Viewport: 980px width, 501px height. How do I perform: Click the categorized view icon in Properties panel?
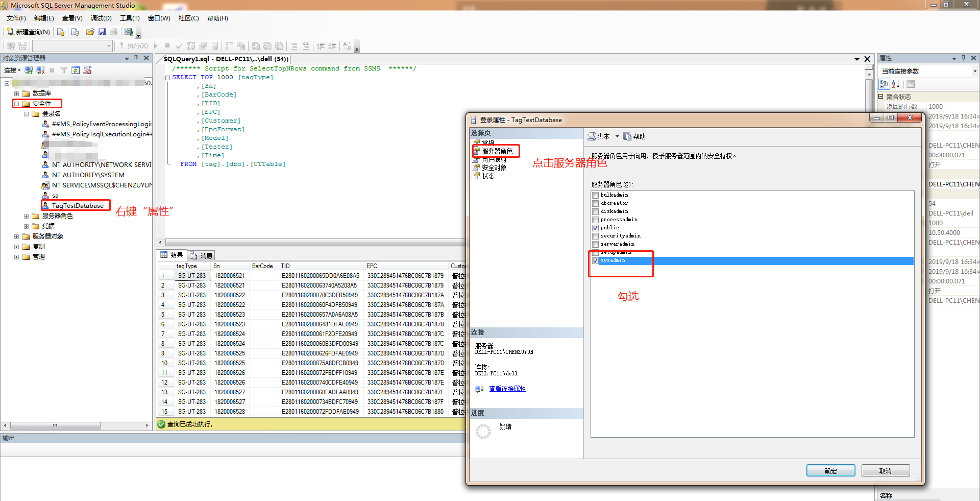(884, 84)
